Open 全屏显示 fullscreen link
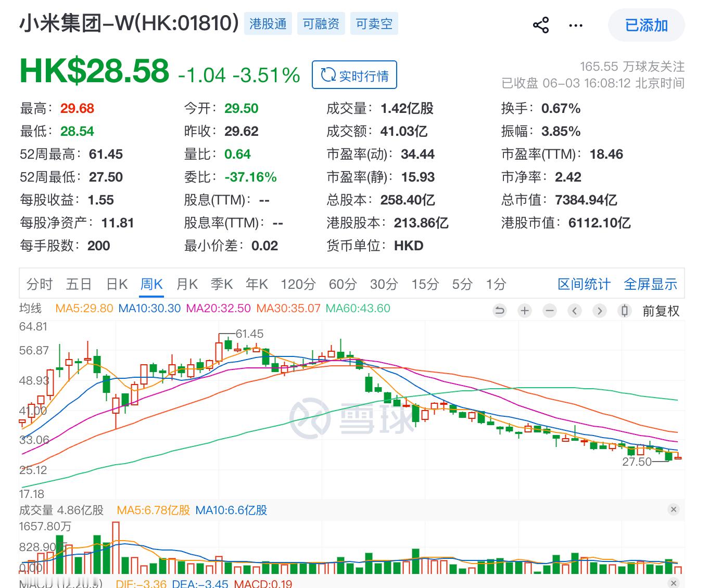Viewport: 709px width, 588px height. 651,284
